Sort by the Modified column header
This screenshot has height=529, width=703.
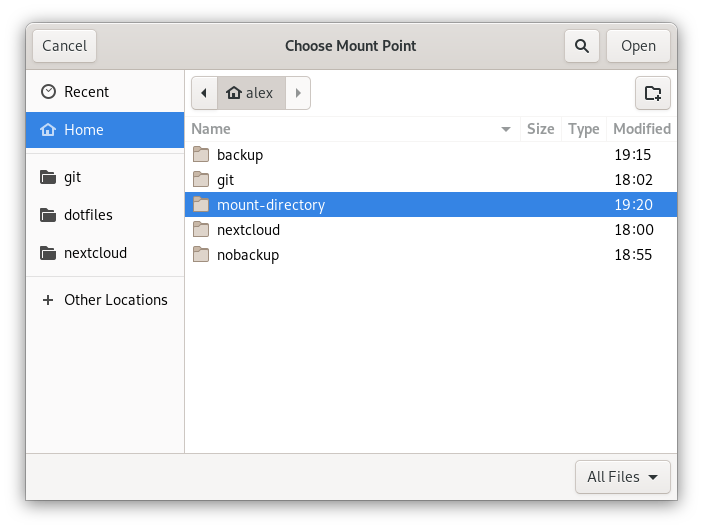pyautogui.click(x=641, y=129)
